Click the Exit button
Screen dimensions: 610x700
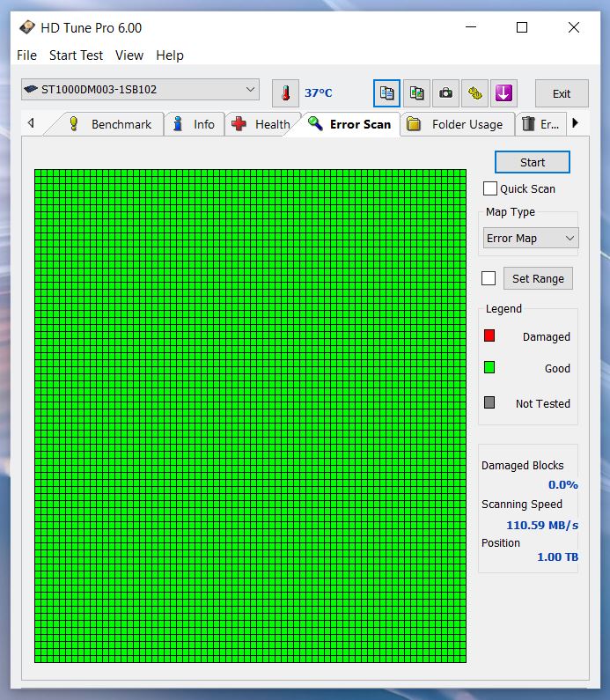(561, 93)
